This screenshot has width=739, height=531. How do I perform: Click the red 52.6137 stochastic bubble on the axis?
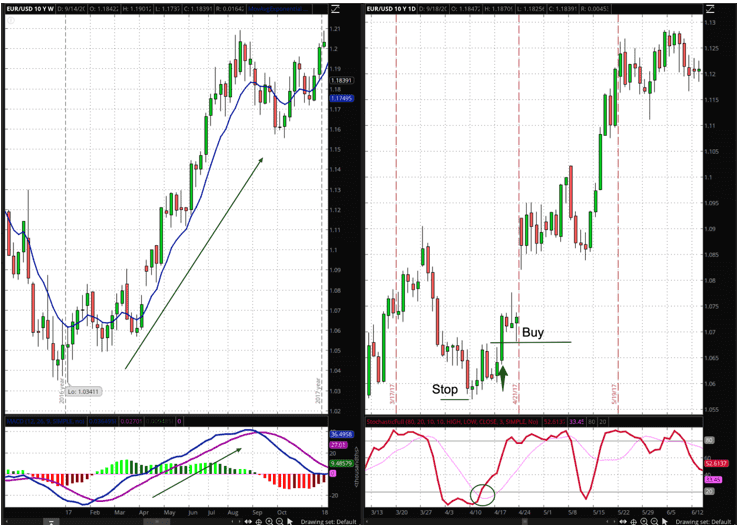coord(716,464)
